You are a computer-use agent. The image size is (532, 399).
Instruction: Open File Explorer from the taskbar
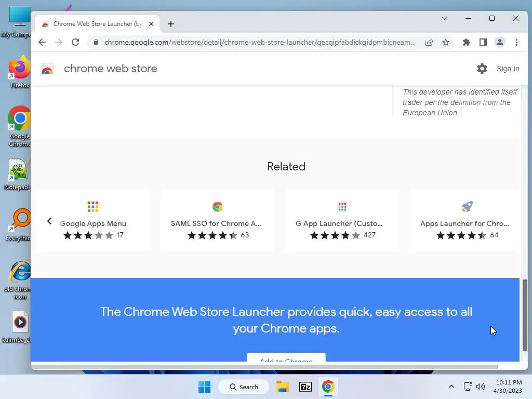pyautogui.click(x=282, y=387)
